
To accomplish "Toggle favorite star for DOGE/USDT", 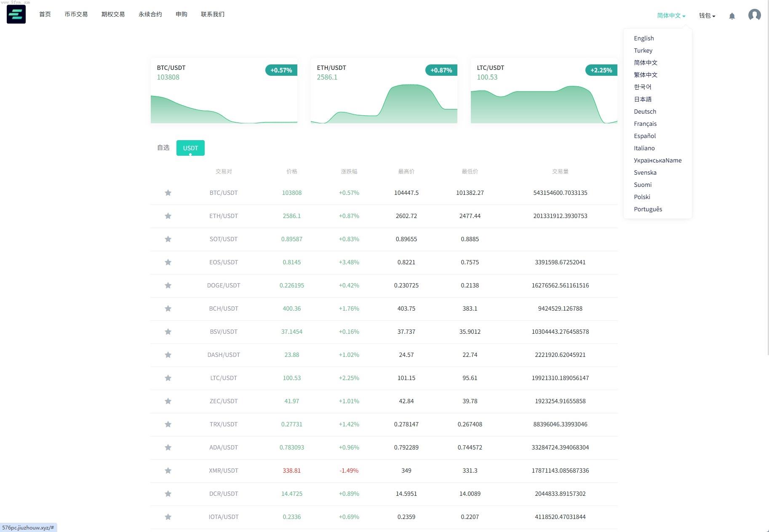I will [168, 285].
